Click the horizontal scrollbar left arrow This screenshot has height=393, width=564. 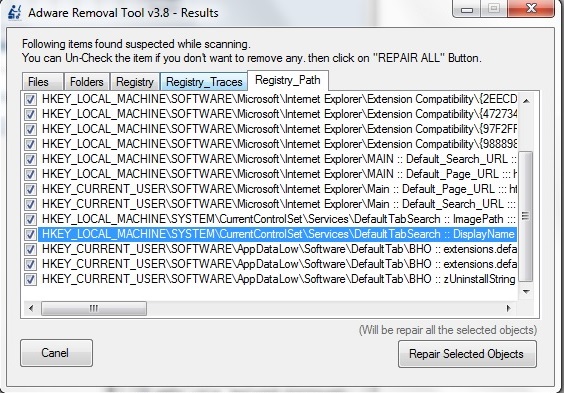[31, 309]
